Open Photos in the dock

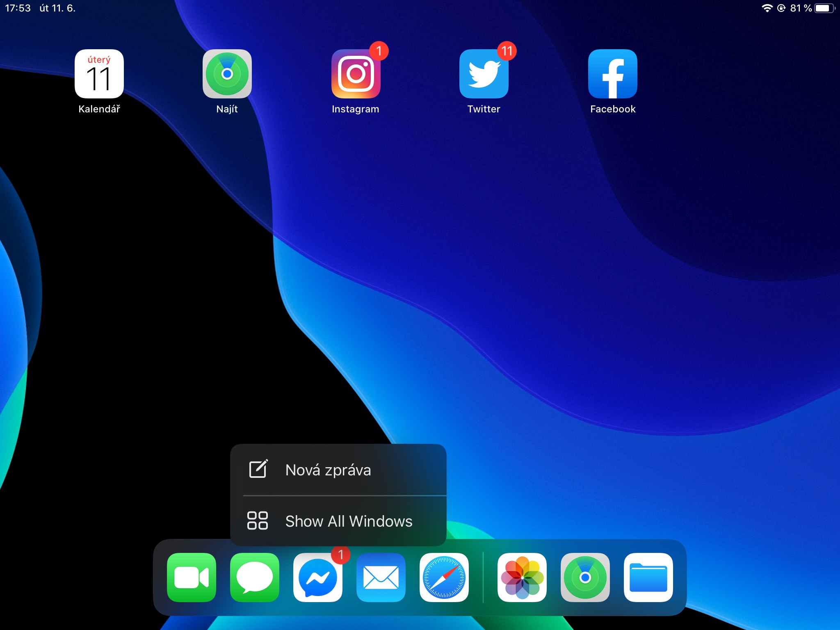pyautogui.click(x=522, y=577)
